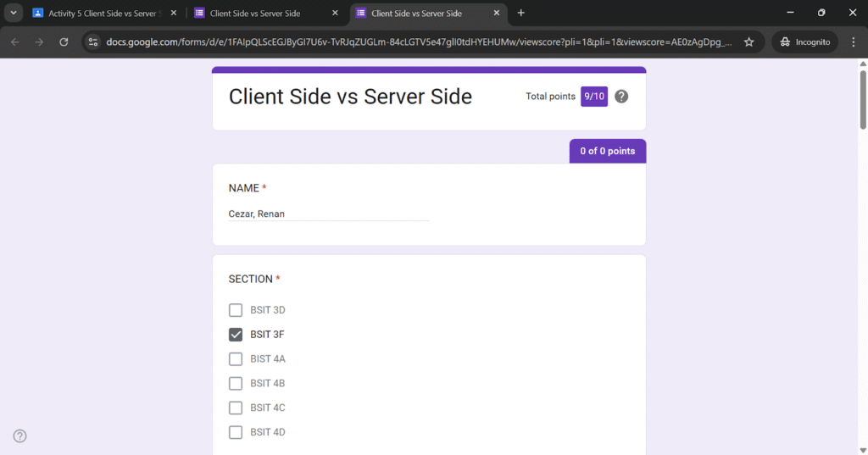Screen dimensions: 868x455
Task: Reload the page with the refresh icon
Action: [64, 42]
